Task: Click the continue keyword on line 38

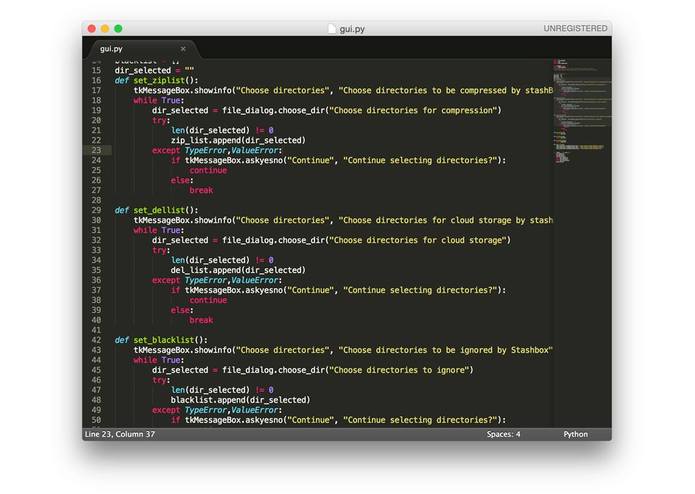Action: [208, 300]
